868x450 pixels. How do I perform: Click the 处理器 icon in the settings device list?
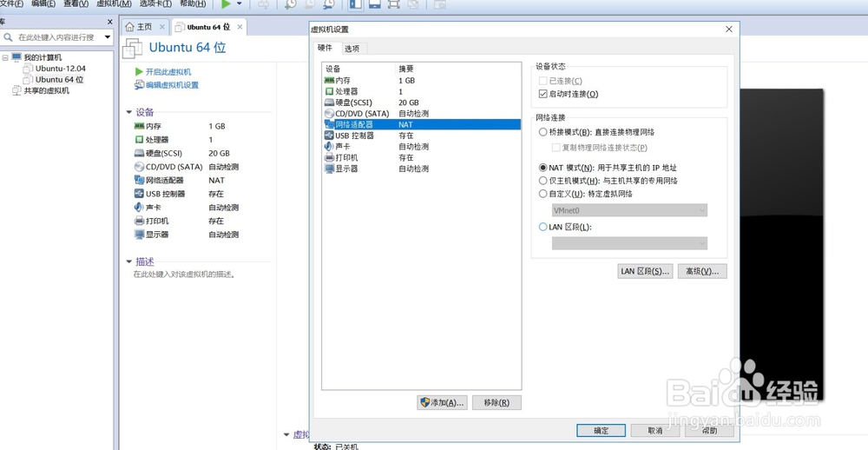(329, 91)
